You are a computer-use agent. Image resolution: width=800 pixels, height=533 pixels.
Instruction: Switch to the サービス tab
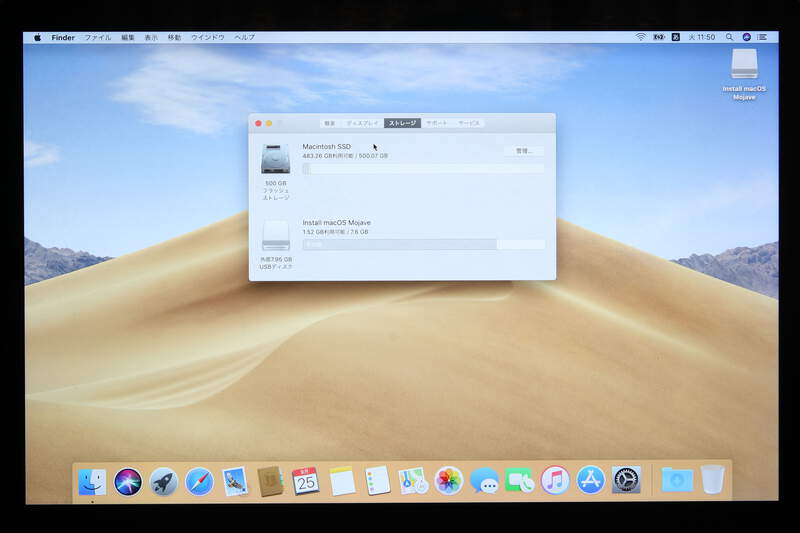(x=468, y=123)
